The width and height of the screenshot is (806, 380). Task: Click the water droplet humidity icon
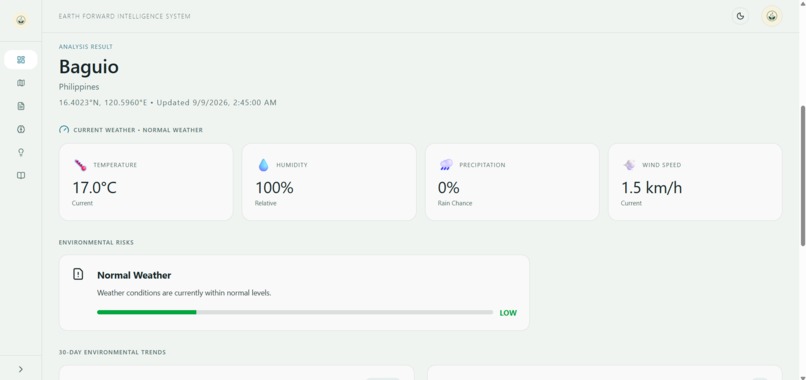[263, 165]
